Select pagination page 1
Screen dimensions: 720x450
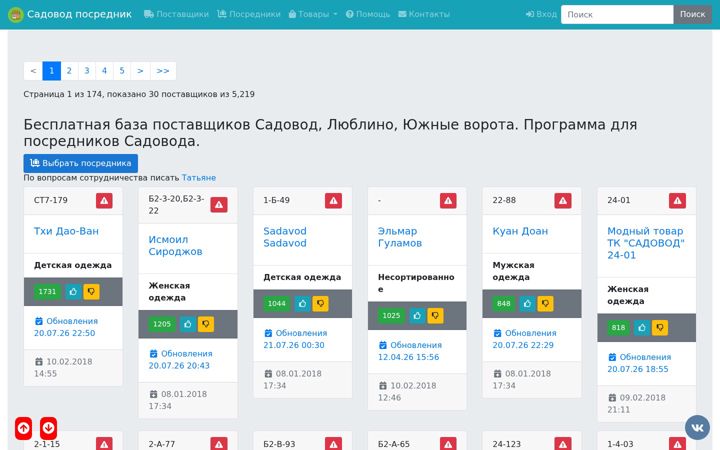click(51, 71)
